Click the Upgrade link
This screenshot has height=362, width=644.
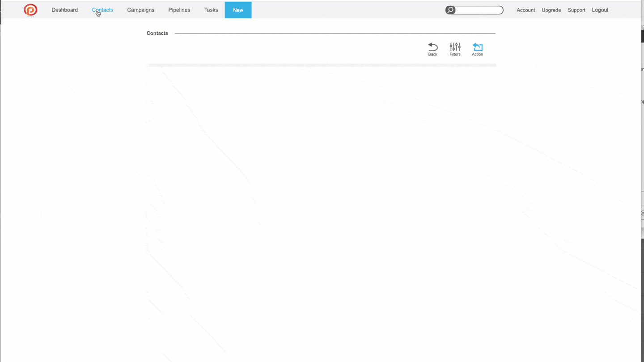551,10
